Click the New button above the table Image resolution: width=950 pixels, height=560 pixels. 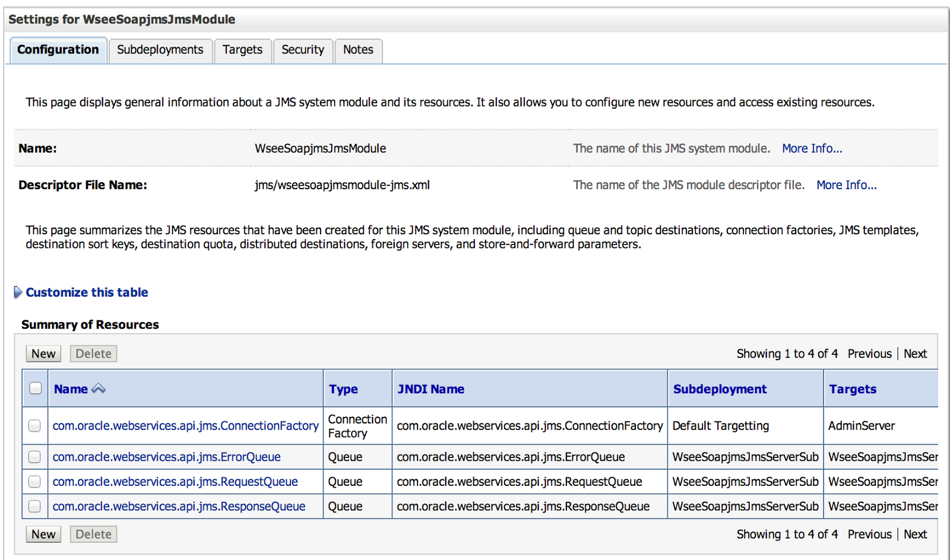(x=43, y=353)
